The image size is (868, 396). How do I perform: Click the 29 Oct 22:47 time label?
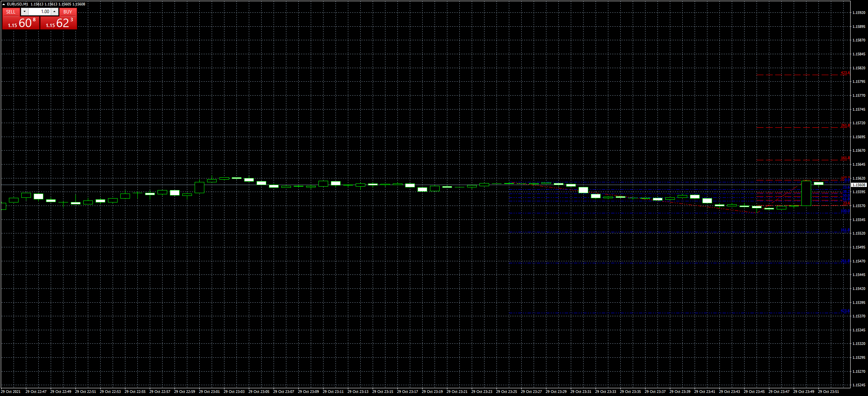tap(36, 392)
